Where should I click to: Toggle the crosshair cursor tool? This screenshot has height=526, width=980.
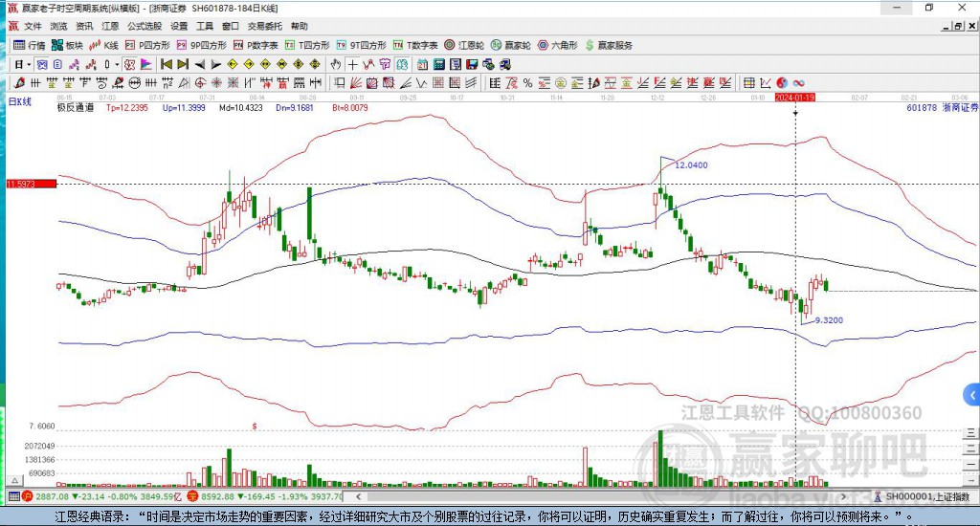point(353,64)
